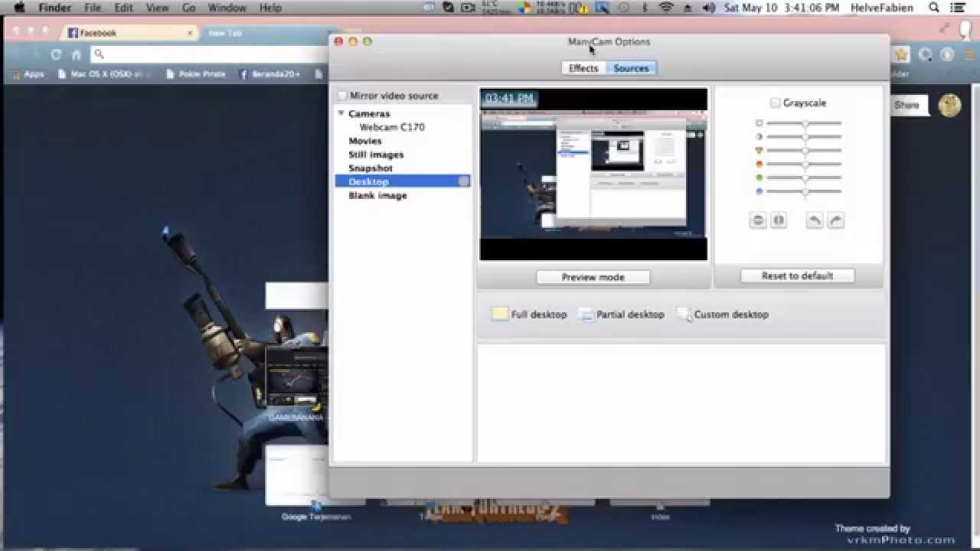Click the bookmark star in Chrome

(901, 54)
